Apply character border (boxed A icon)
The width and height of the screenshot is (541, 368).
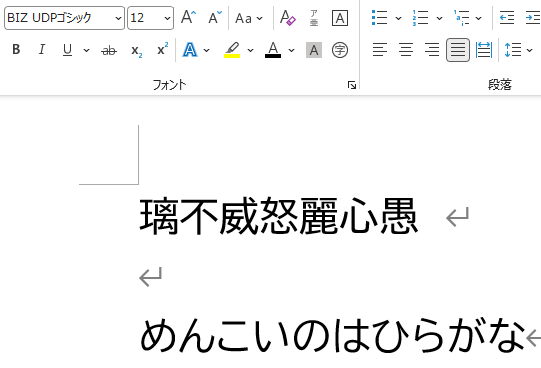[x=340, y=18]
